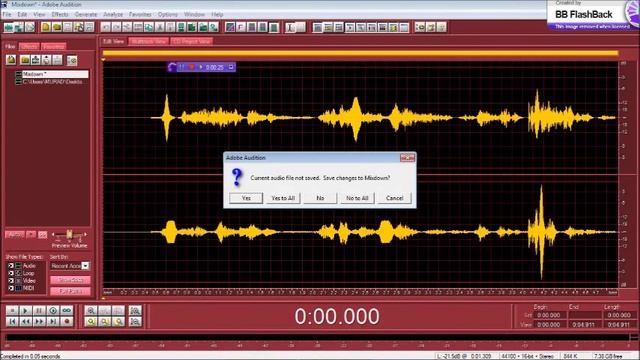Click the pause icon on purple floating toolbar
Image resolution: width=640 pixels, height=360 pixels.
182,67
